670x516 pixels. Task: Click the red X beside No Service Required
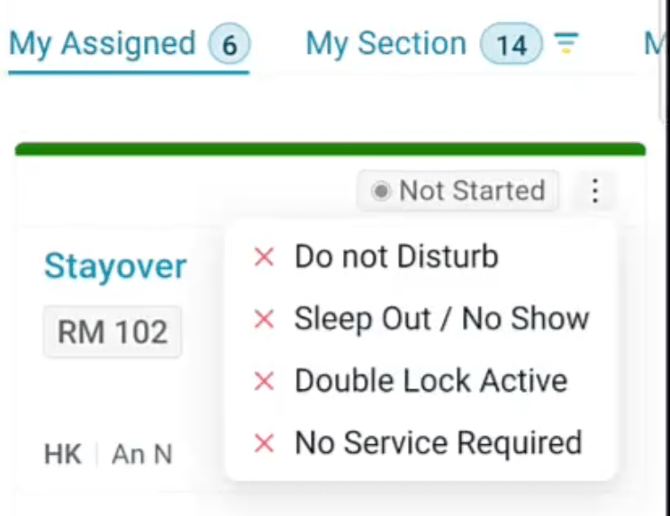tap(264, 443)
